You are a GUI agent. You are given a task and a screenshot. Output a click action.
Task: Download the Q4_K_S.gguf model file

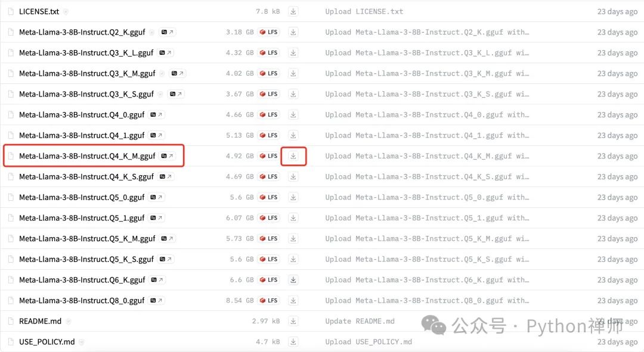click(x=293, y=176)
